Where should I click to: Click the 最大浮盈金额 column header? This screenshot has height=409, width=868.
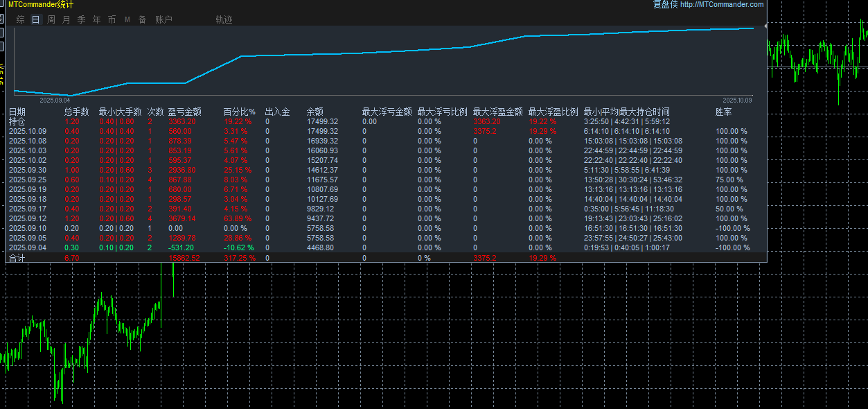click(498, 112)
